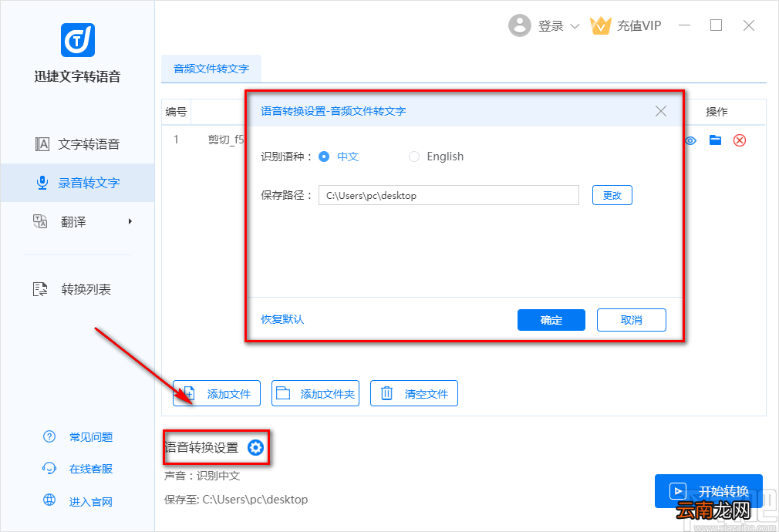
Task: Confirm with the 确定 button
Action: click(x=551, y=320)
